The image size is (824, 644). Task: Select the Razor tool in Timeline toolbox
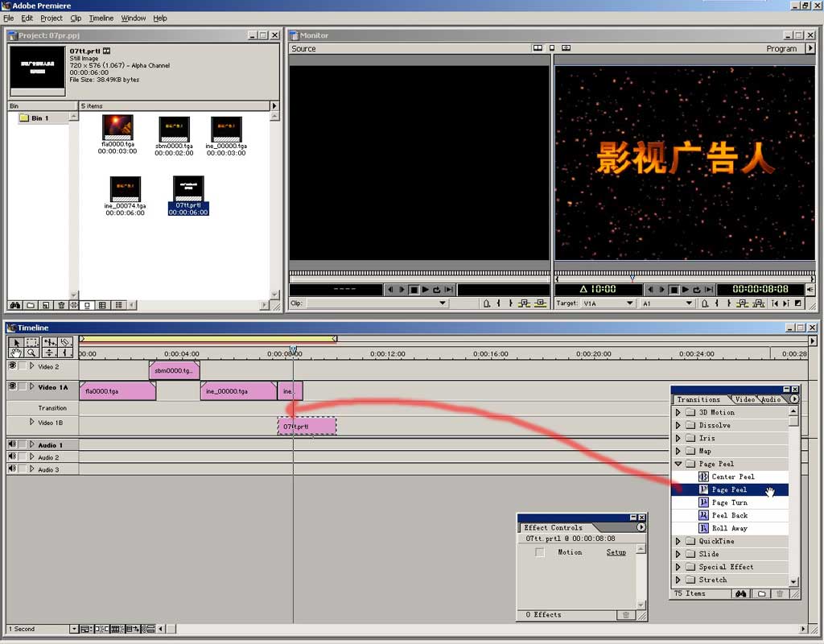point(65,342)
